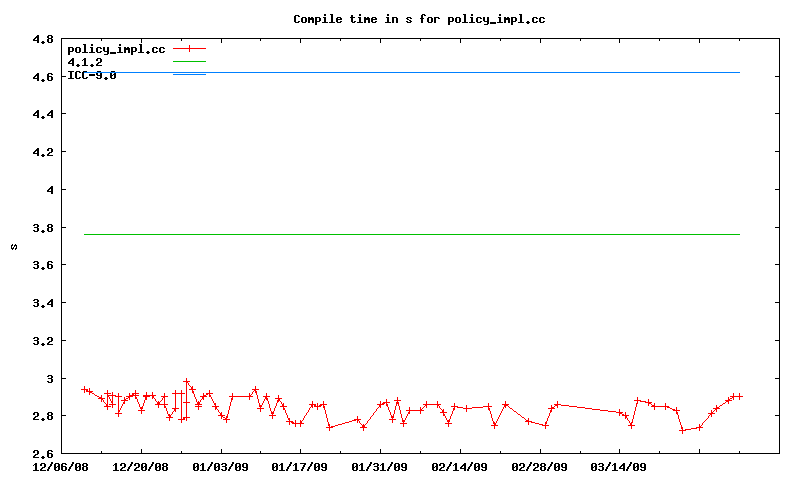Click the 02/28/09 x-axis date label
Viewport: 800px width, 480px height.
[539, 466]
